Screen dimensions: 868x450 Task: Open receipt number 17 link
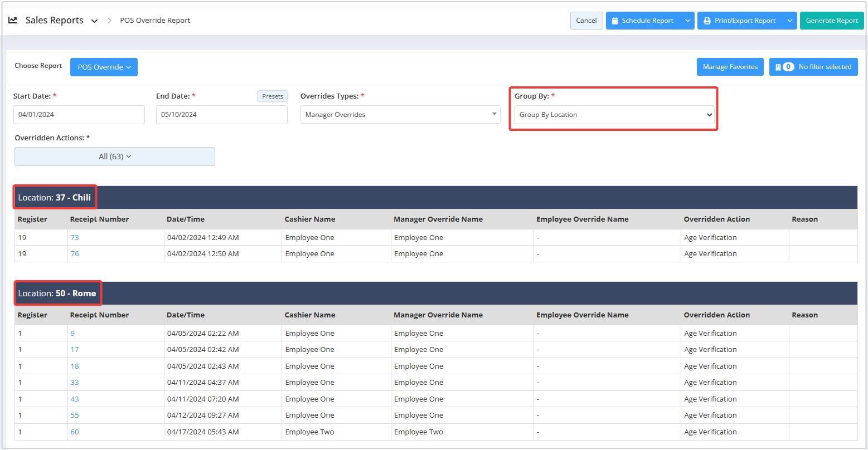click(x=75, y=349)
